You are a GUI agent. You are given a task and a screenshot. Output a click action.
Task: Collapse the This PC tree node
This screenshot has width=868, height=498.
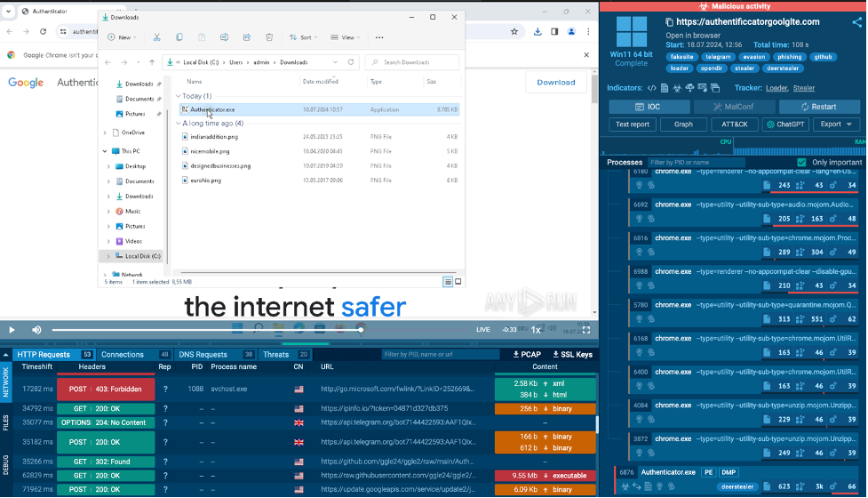[x=105, y=151]
